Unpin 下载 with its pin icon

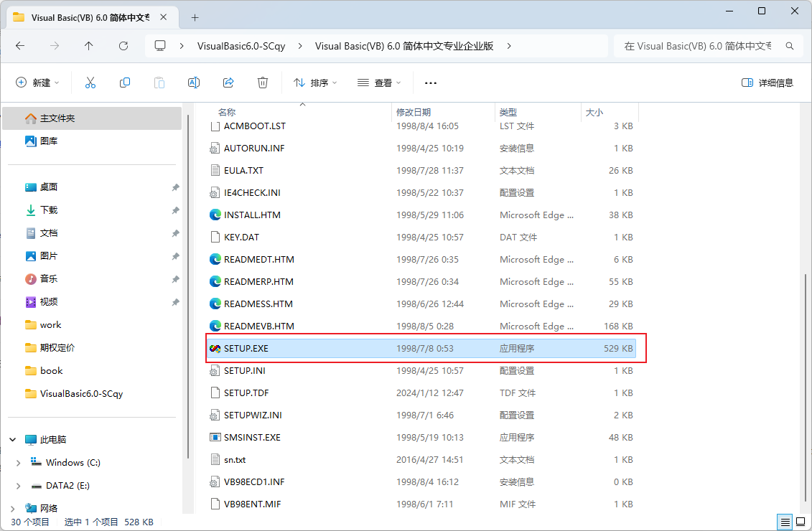176,210
